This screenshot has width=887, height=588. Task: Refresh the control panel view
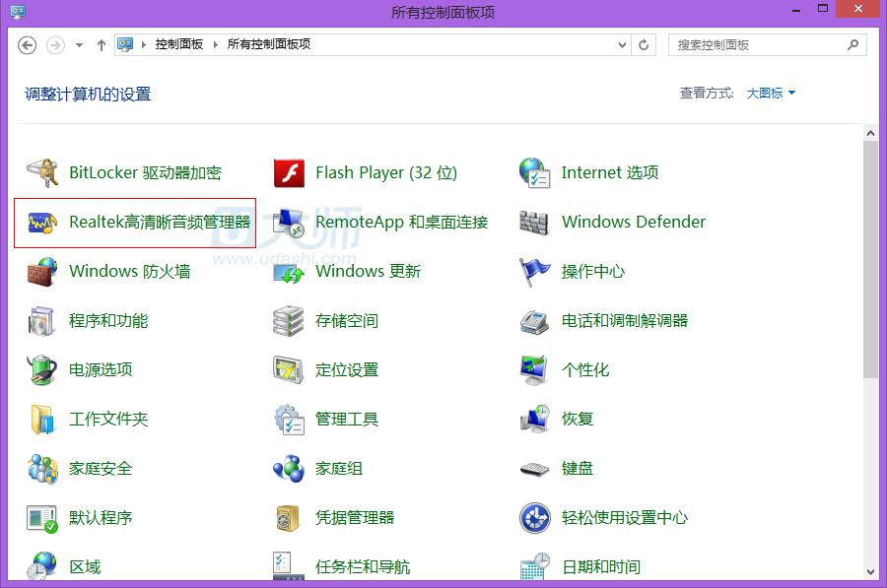tap(644, 44)
